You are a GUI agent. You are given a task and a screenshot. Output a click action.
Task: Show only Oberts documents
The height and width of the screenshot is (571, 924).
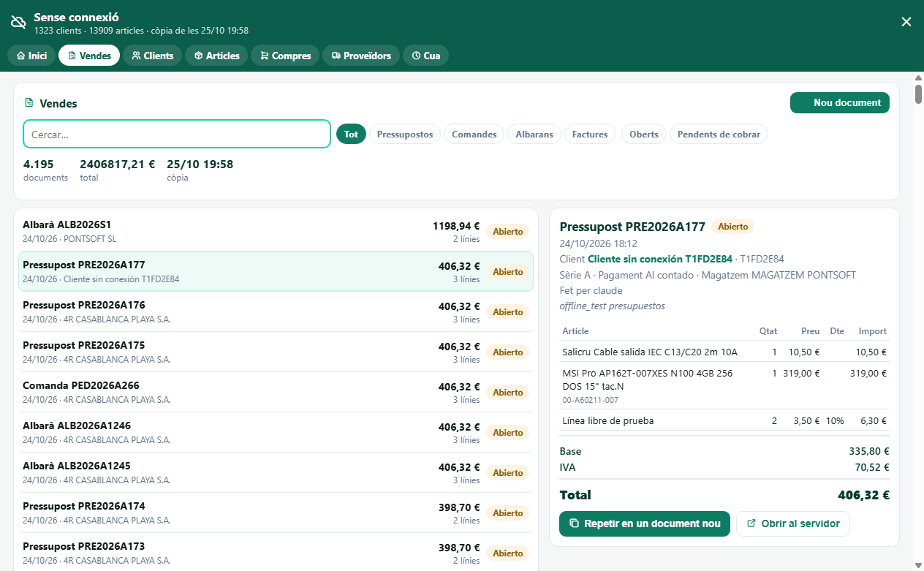(x=644, y=134)
